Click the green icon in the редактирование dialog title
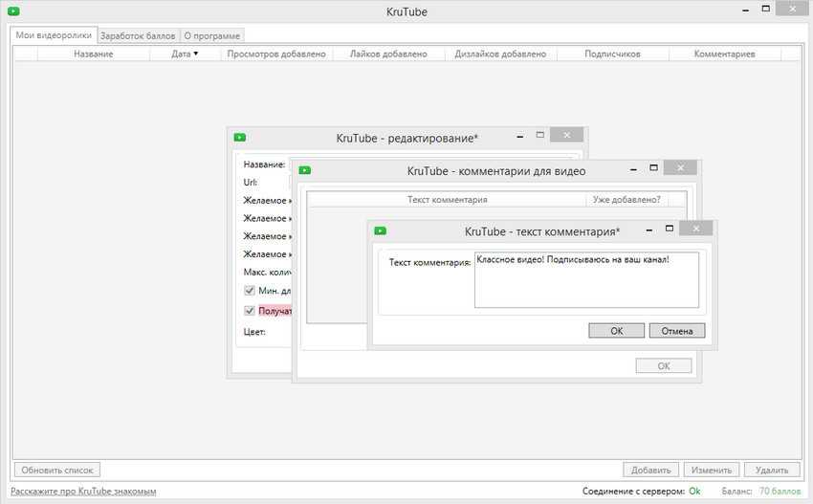 point(240,138)
